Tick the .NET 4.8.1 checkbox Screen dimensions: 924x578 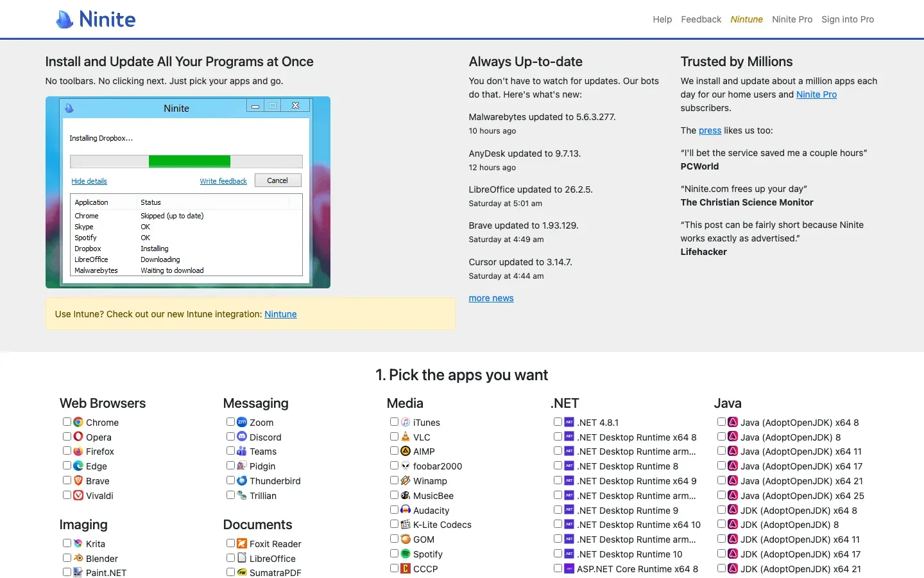558,422
